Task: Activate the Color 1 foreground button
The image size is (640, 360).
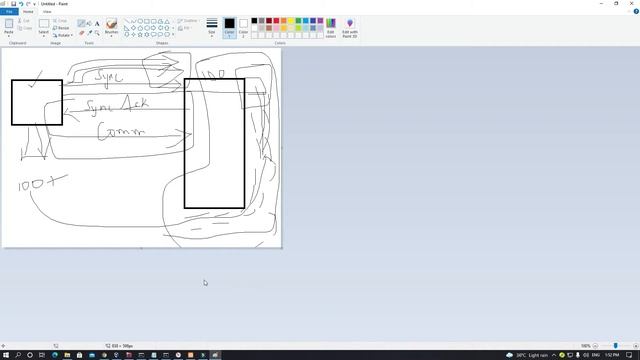Action: 229,28
